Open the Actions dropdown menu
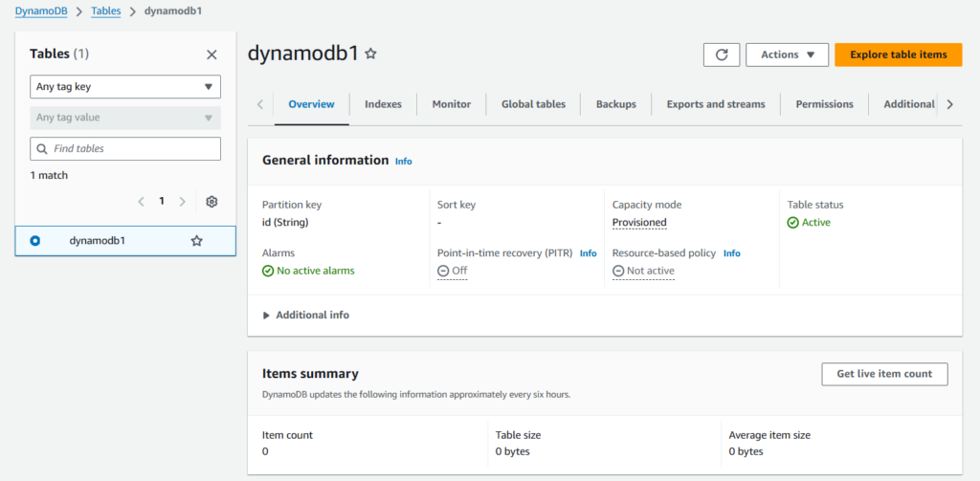This screenshot has height=481, width=980. [787, 55]
